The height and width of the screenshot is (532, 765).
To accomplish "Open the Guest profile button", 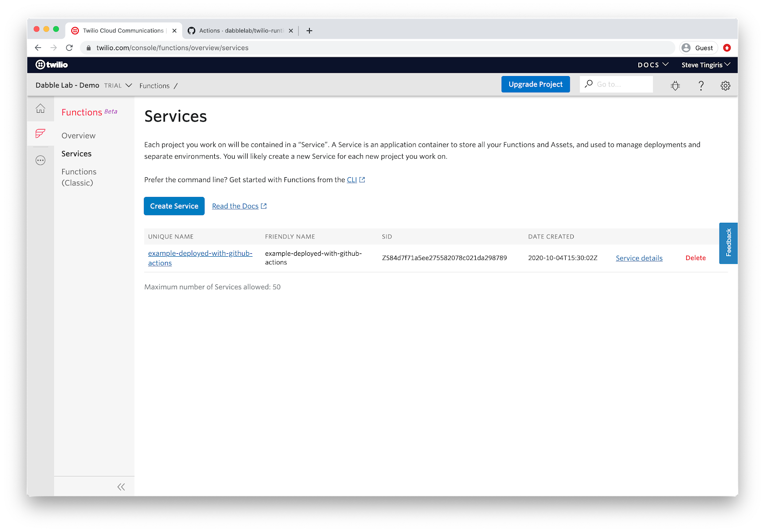I will 698,48.
